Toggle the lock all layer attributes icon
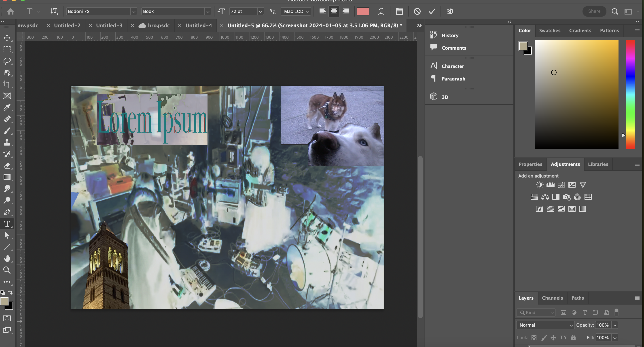 pos(573,338)
